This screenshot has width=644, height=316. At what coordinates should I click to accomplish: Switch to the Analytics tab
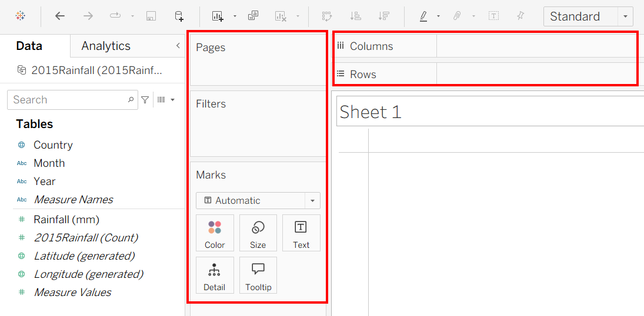point(106,46)
